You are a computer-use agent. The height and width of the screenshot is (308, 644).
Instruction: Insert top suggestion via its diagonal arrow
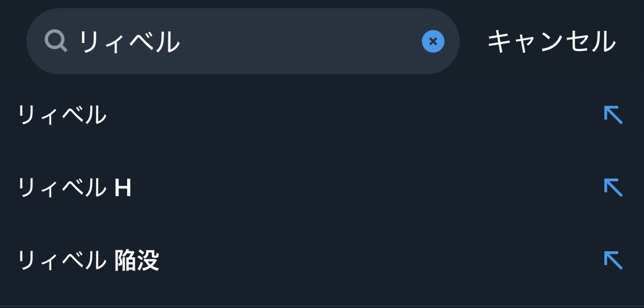point(613,115)
